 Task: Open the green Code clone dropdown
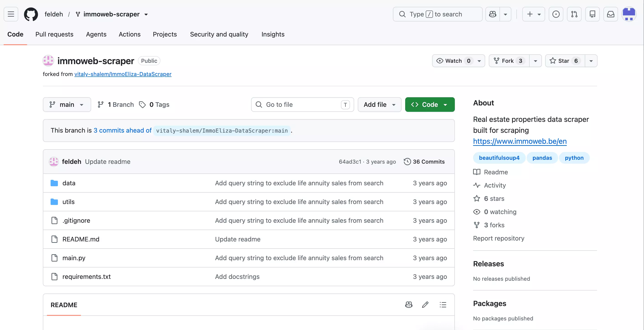(430, 104)
